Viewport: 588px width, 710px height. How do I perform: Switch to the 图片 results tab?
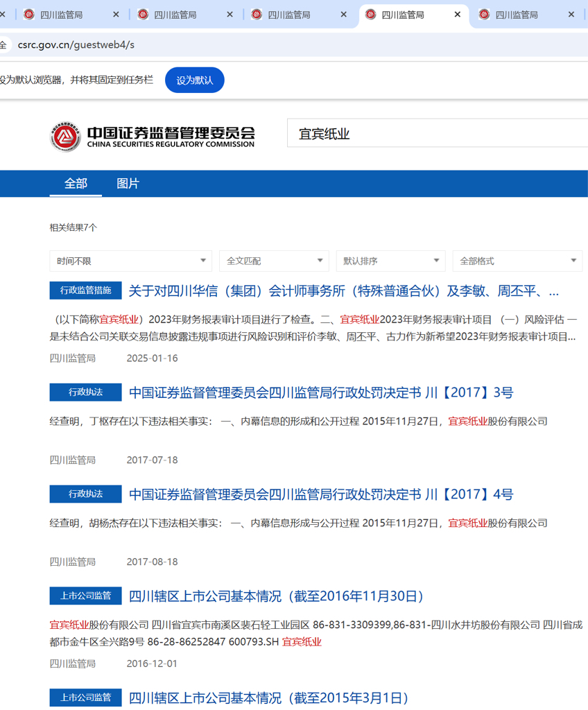(x=128, y=183)
